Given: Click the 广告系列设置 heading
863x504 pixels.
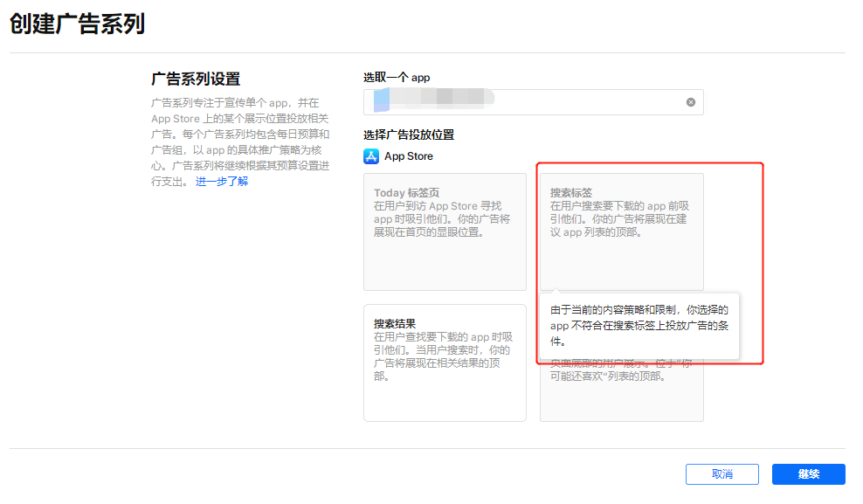Looking at the screenshot, I should pos(196,79).
